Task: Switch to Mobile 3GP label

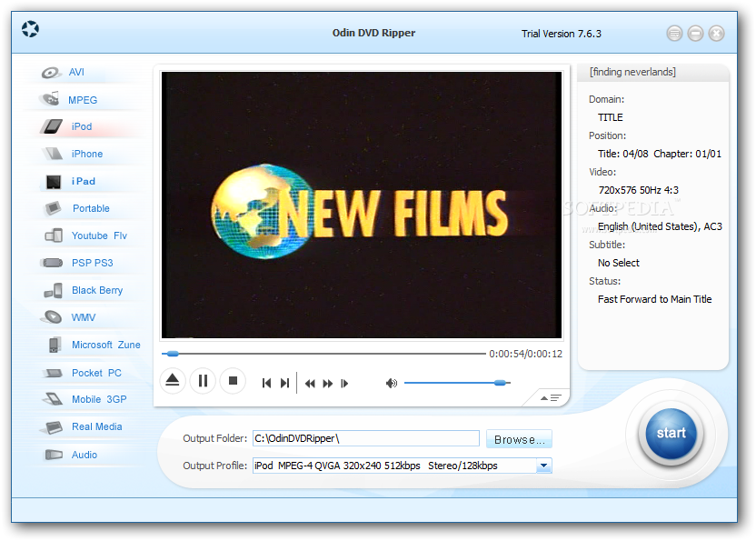Action: tap(99, 399)
